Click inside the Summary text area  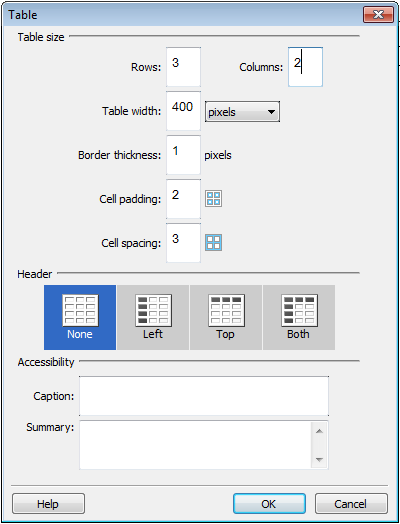point(195,445)
